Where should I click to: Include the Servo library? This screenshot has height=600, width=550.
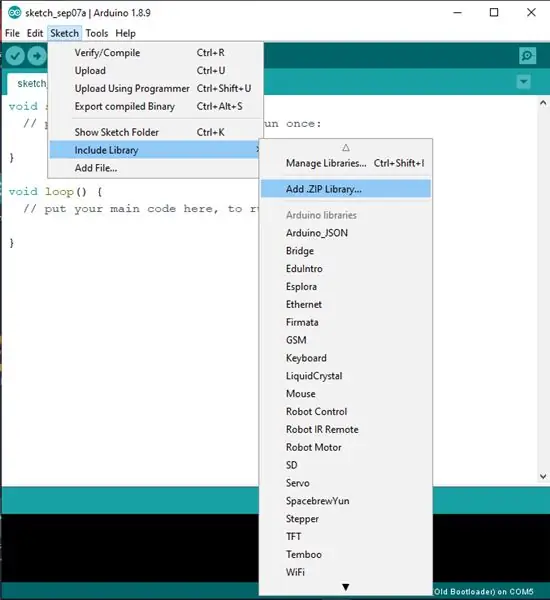pos(346,483)
